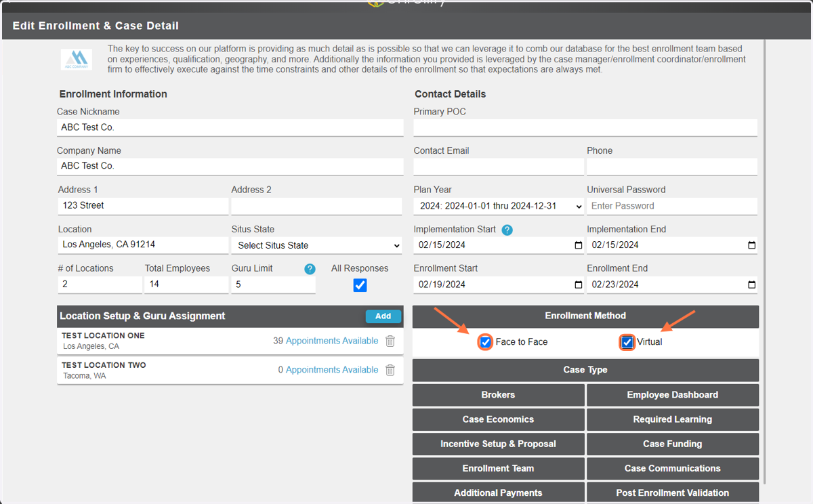This screenshot has height=504, width=813.
Task: Delete Test Location Two trash icon
Action: (x=390, y=370)
